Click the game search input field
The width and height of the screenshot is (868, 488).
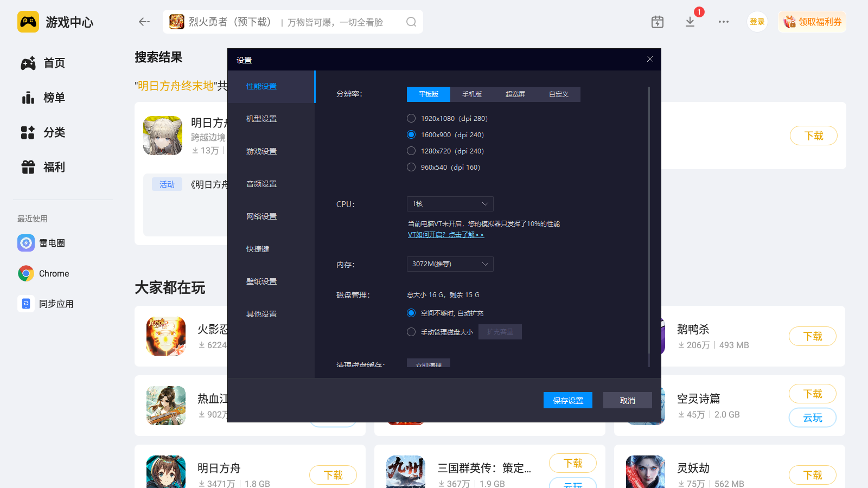tap(293, 22)
